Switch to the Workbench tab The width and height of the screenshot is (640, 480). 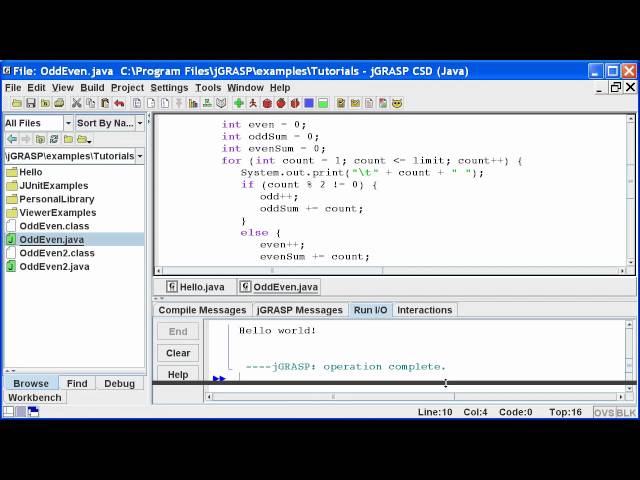point(35,398)
